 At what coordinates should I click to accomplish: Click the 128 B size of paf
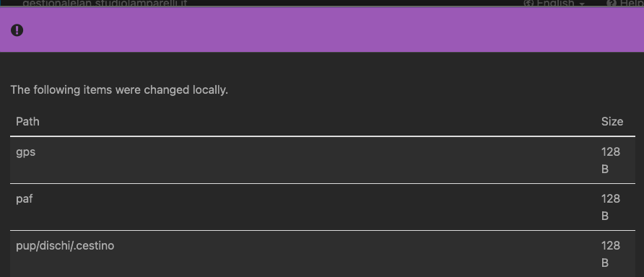pos(611,207)
